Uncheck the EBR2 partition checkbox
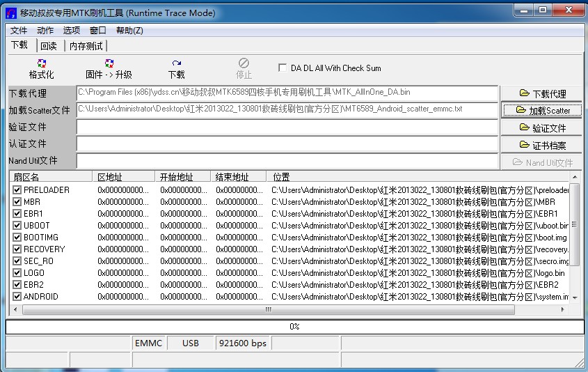The height and width of the screenshot is (372, 588). [x=17, y=284]
